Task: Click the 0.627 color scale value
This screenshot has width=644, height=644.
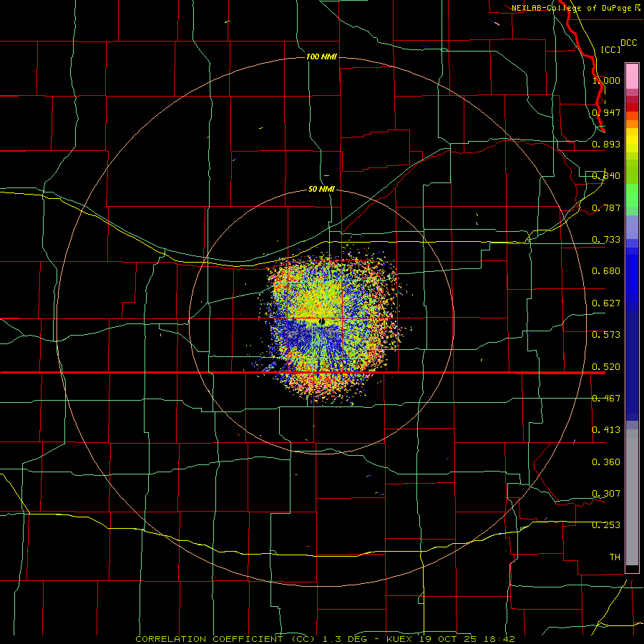Action: 606,303
